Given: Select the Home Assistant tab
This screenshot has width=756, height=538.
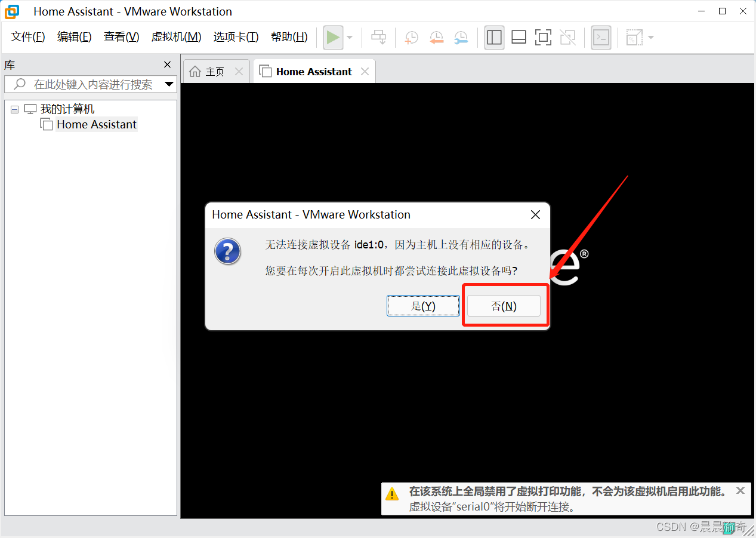Looking at the screenshot, I should [314, 72].
